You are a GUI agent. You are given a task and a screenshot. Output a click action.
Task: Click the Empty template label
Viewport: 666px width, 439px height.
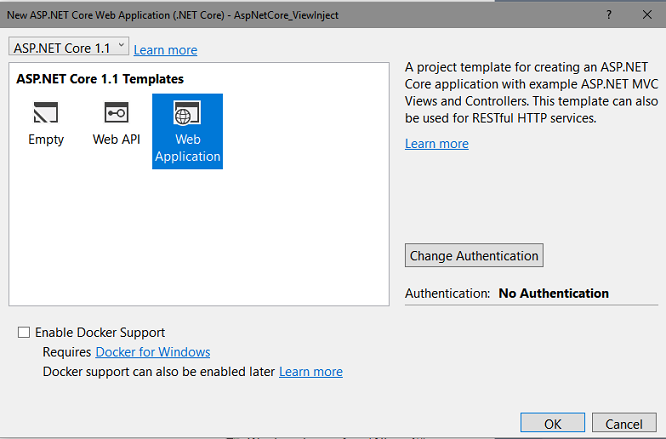pyautogui.click(x=46, y=140)
